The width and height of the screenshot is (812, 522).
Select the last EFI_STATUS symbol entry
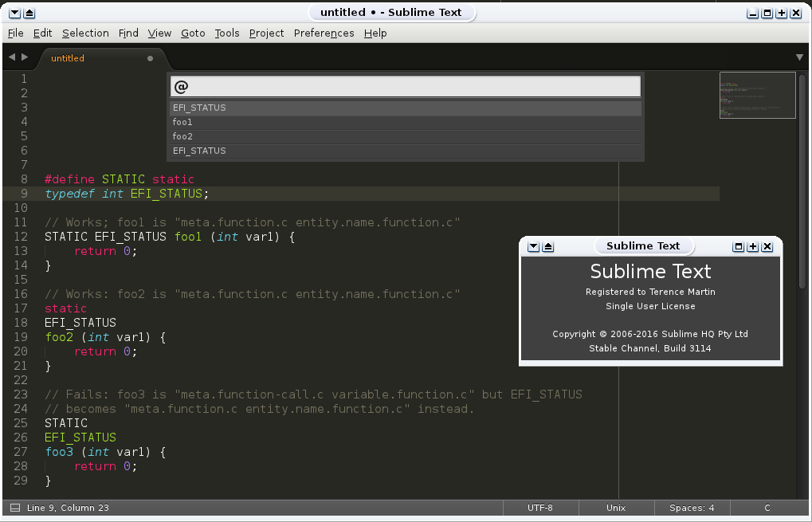click(x=406, y=151)
